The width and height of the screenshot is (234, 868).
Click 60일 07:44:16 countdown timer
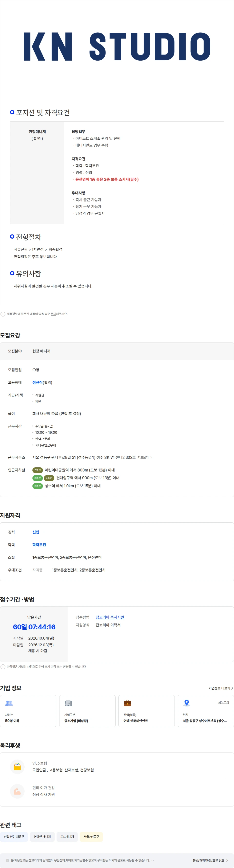click(34, 627)
